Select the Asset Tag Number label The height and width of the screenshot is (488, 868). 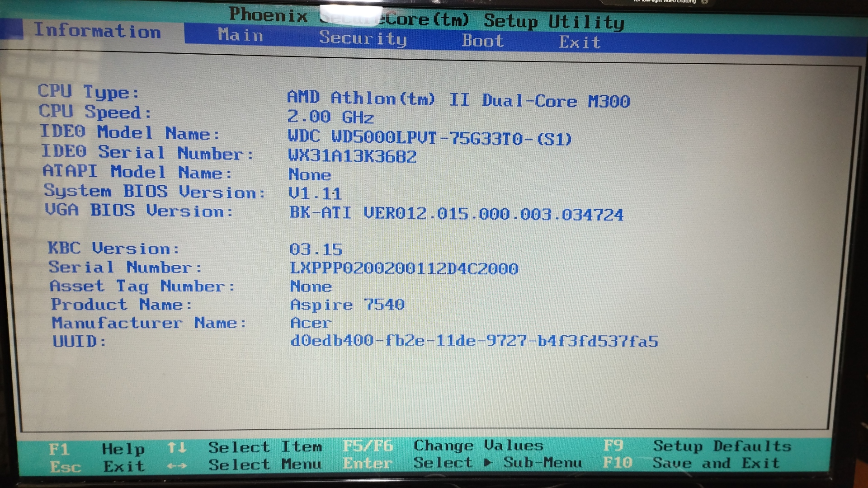tap(142, 286)
